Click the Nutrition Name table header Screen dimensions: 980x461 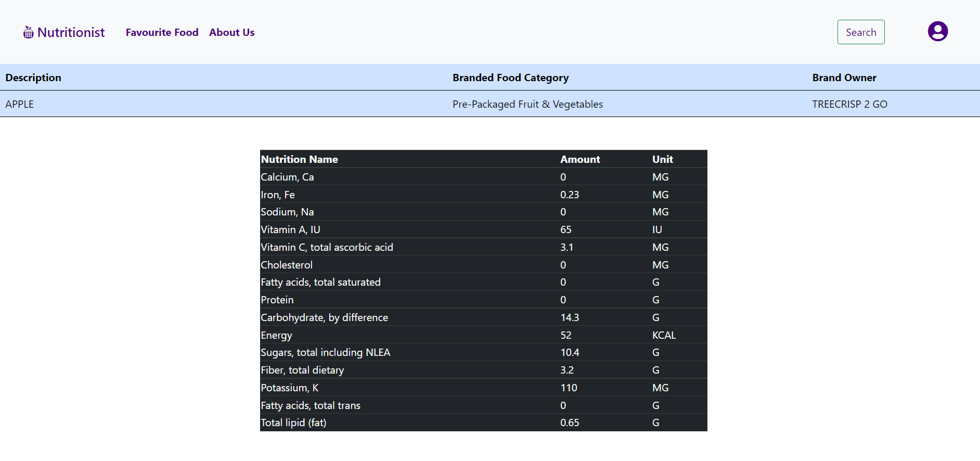pos(299,159)
